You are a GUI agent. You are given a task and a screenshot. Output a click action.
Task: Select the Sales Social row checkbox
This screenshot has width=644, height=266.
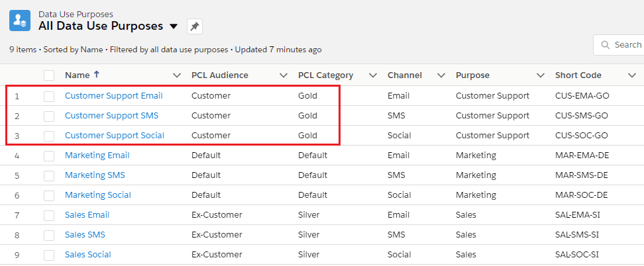pyautogui.click(x=49, y=255)
